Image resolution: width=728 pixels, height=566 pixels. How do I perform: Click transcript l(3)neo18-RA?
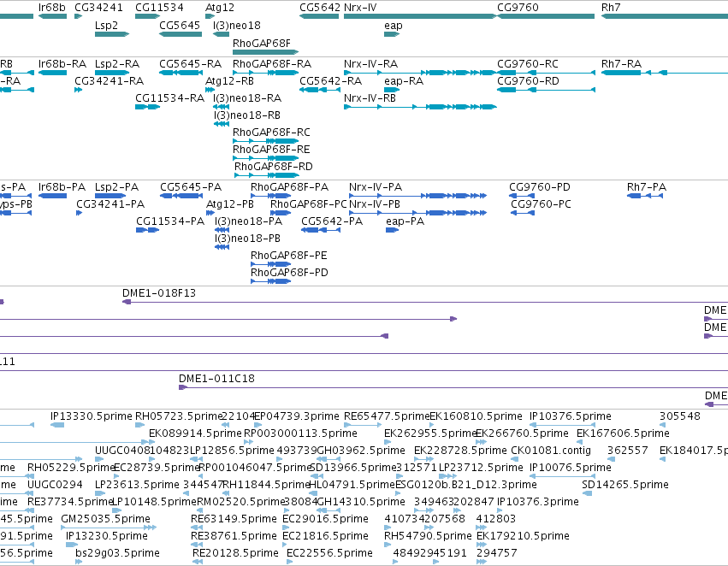[247, 97]
